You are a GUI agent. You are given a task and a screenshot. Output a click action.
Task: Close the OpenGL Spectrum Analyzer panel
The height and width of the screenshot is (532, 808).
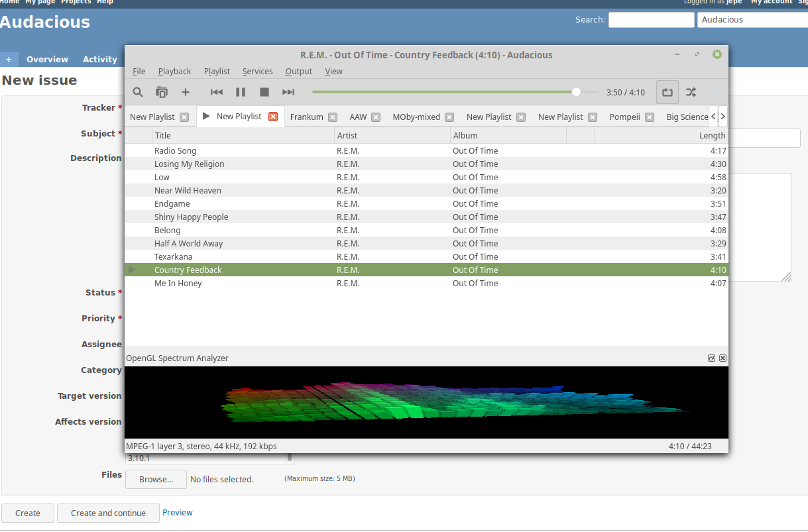pos(722,358)
